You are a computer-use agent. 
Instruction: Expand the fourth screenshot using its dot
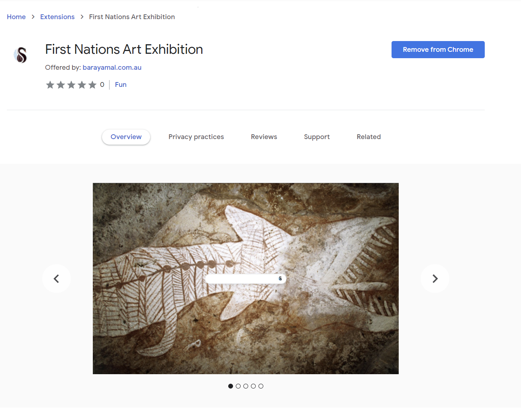pyautogui.click(x=253, y=386)
